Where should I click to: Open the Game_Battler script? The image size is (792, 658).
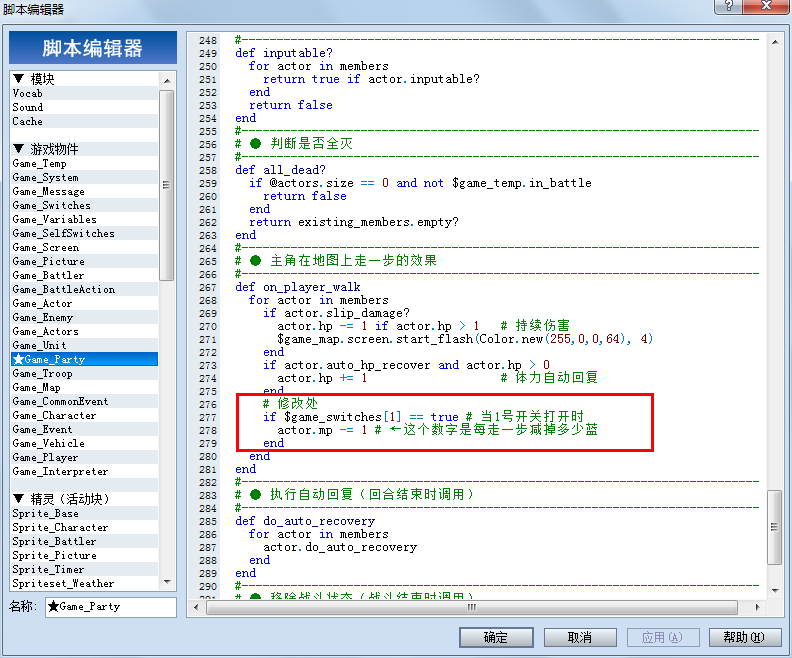[84, 276]
